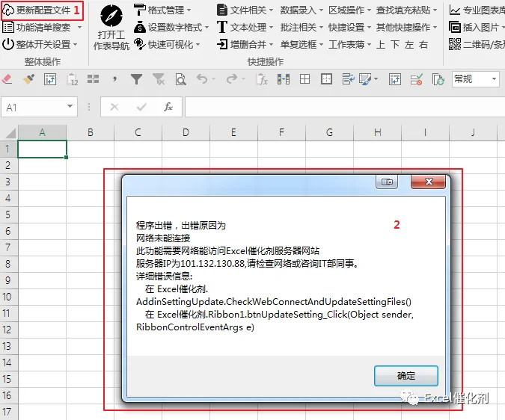The height and width of the screenshot is (420, 505).
Task: Click the outside borders square icon
Action: pos(327,78)
